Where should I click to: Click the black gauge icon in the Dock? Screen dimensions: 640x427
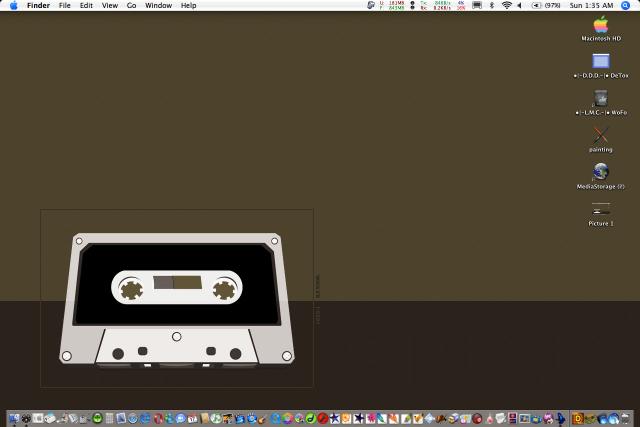pos(26,418)
